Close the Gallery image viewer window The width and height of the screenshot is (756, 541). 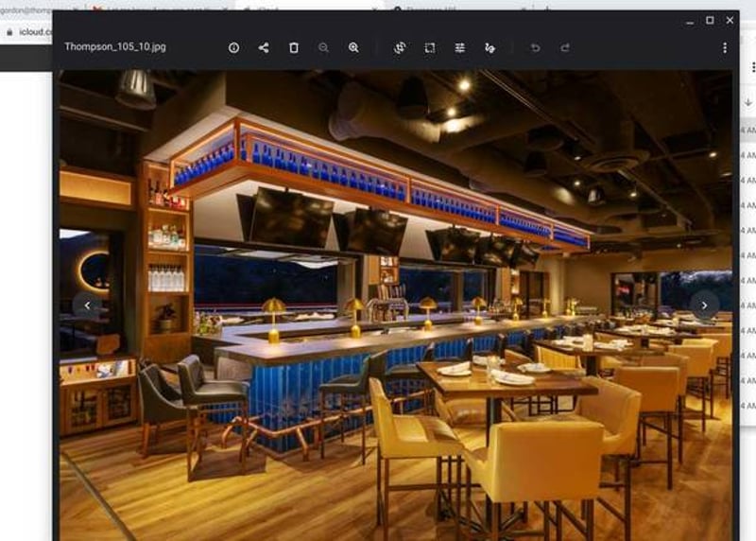[730, 20]
